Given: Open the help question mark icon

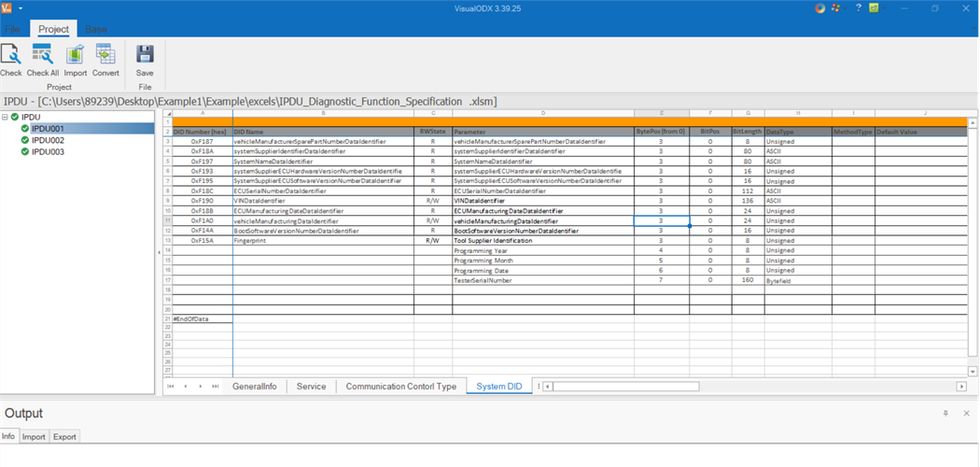Looking at the screenshot, I should (x=858, y=8).
